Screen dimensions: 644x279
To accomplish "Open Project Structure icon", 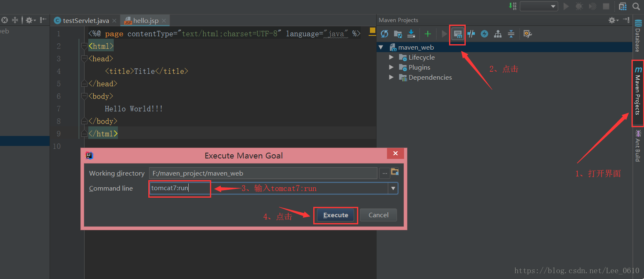I will pos(623,6).
